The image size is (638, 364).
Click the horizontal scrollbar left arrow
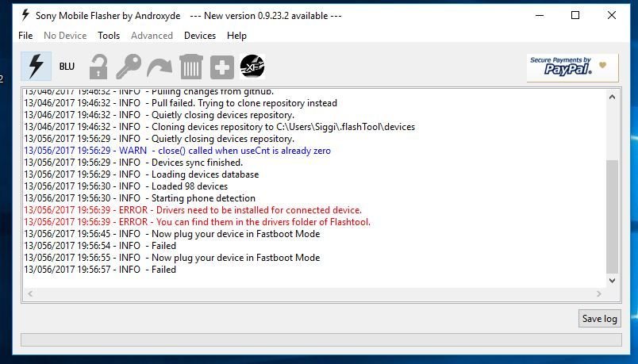point(30,293)
